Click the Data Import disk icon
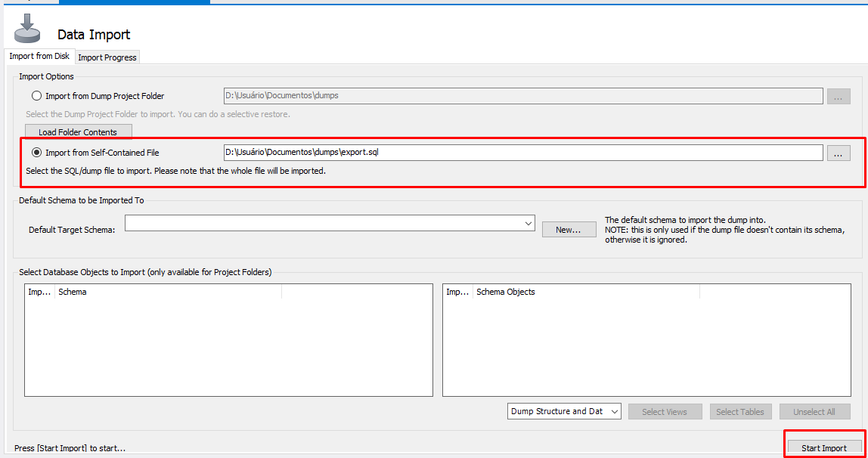 click(27, 29)
